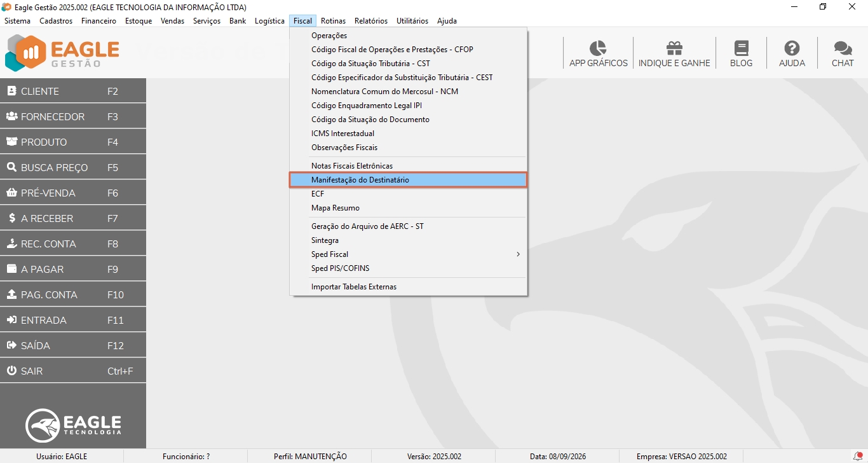The width and height of the screenshot is (868, 463).
Task: Click the notification bell in status bar
Action: (857, 456)
